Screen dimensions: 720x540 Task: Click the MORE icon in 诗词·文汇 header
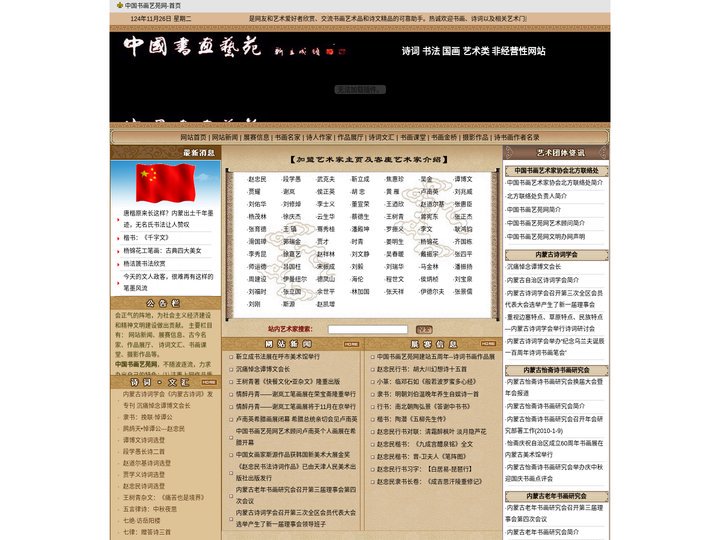pyautogui.click(x=209, y=382)
